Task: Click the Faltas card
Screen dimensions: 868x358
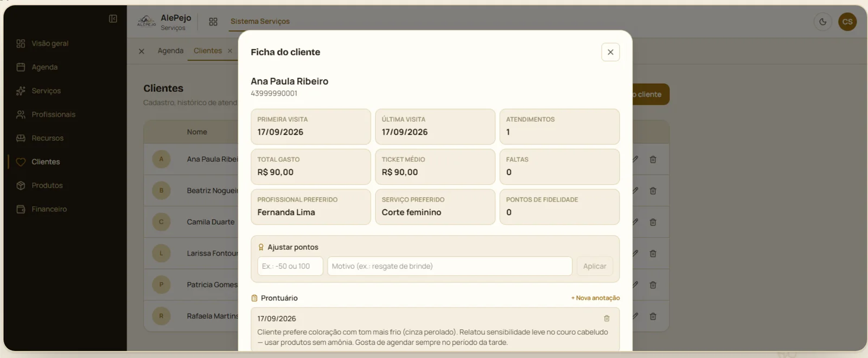Action: [559, 167]
